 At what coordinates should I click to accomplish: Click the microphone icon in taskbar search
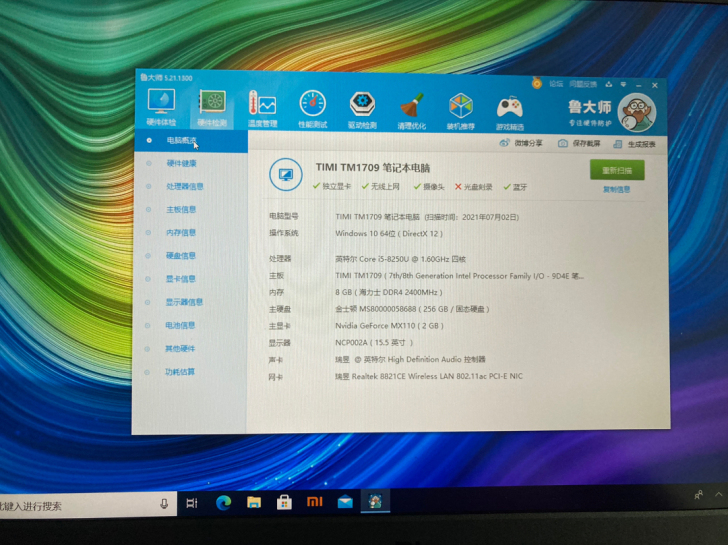click(x=164, y=504)
